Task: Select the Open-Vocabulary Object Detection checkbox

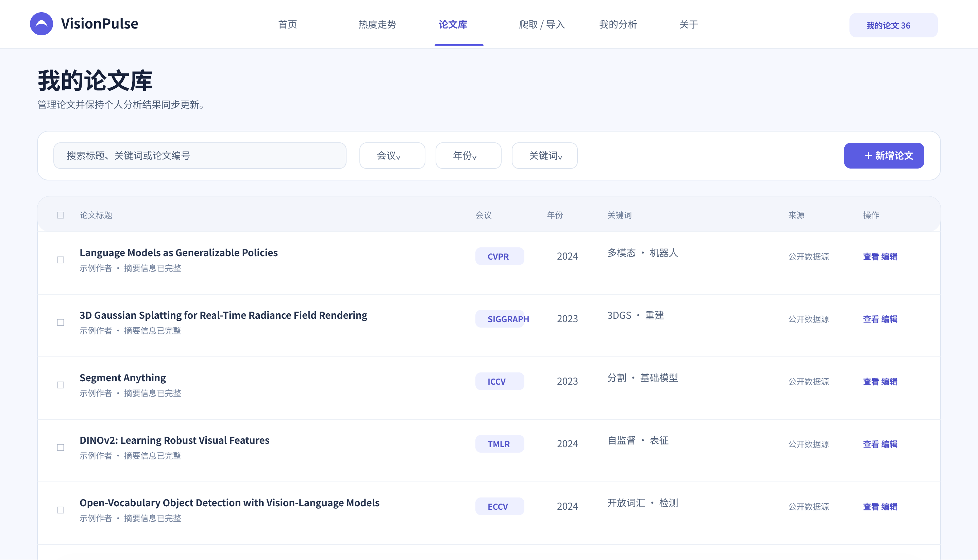Action: tap(61, 510)
